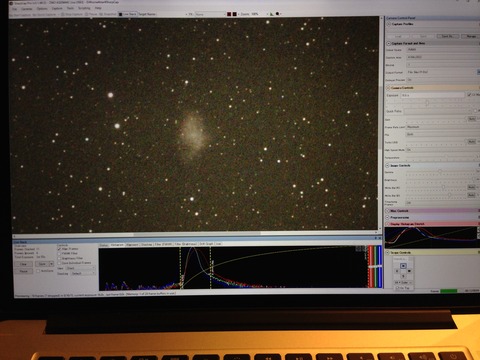Click the Save As profile button

pyautogui.click(x=447, y=36)
